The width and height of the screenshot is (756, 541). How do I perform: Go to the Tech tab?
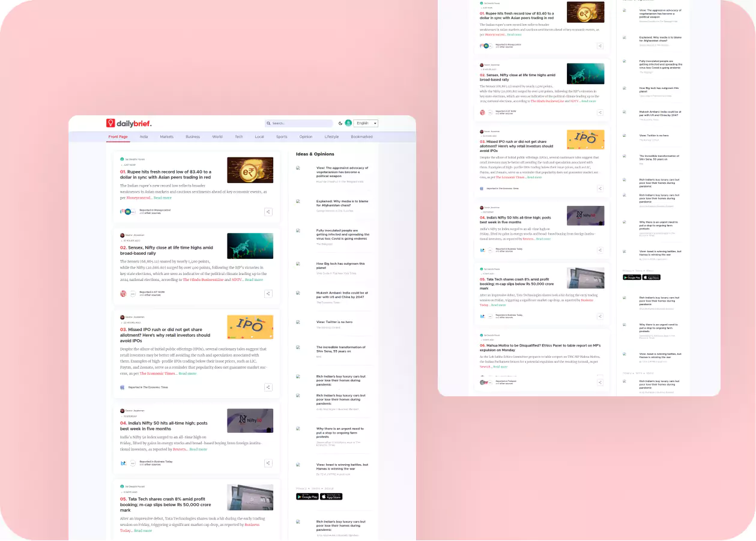coord(239,137)
